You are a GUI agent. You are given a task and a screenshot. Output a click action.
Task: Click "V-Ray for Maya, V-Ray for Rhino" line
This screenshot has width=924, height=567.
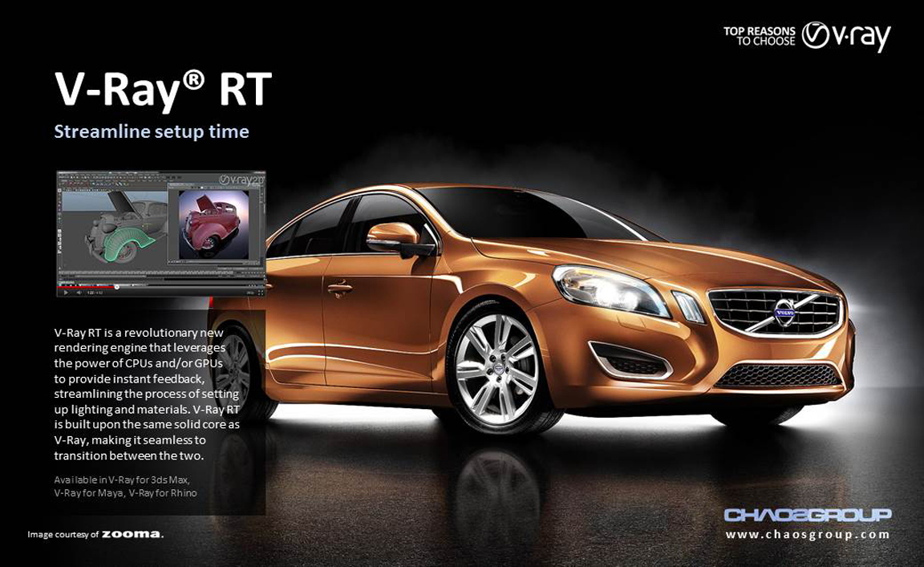(x=125, y=492)
